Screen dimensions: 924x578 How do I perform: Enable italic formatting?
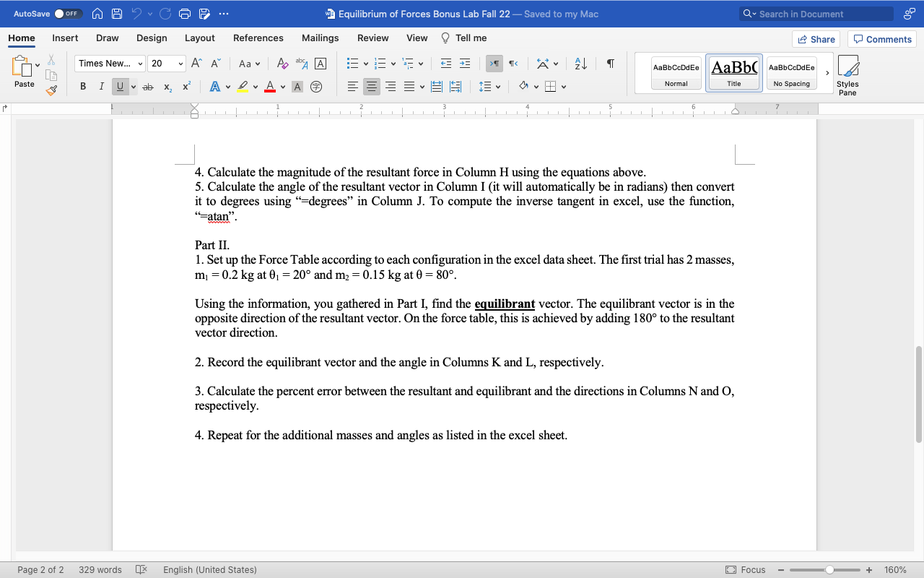coord(102,86)
